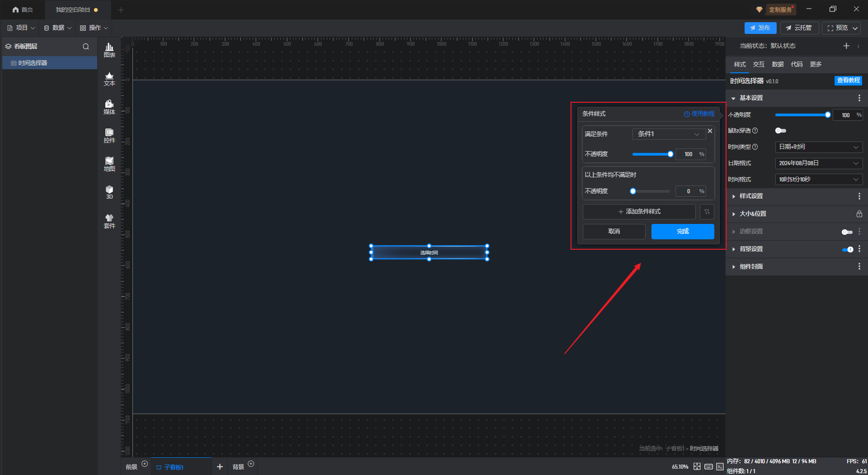868x475 pixels.
Task: Disable the 背景设置 toggle
Action: click(x=848, y=249)
